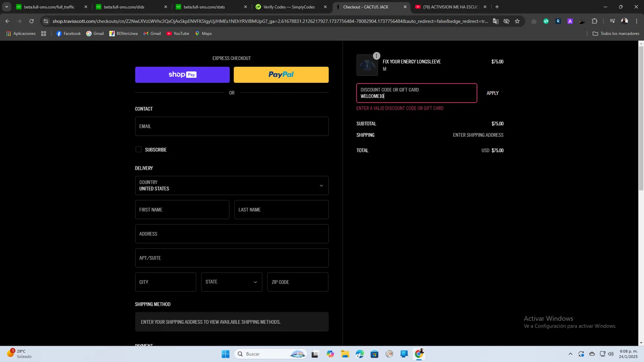The height and width of the screenshot is (362, 644).
Task: Click the First Name field
Action: pyautogui.click(x=182, y=210)
